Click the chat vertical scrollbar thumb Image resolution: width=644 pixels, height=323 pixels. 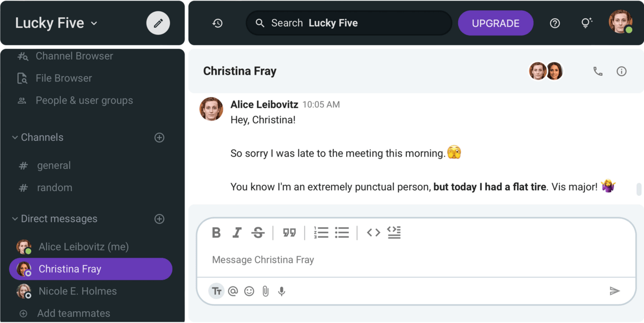tap(639, 189)
